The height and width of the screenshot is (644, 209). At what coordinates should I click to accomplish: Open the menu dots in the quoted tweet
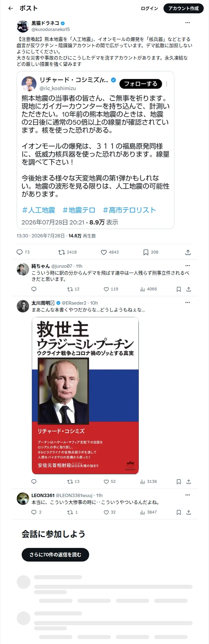167,84
